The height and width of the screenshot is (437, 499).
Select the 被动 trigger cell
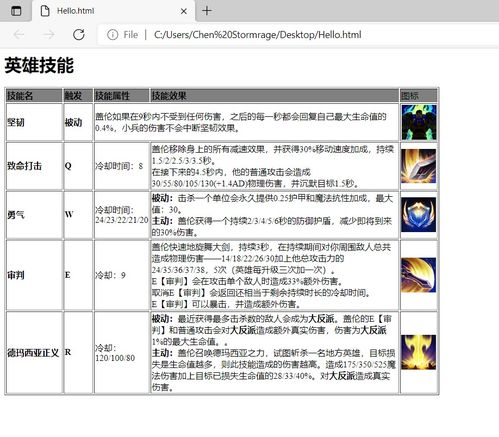point(78,122)
